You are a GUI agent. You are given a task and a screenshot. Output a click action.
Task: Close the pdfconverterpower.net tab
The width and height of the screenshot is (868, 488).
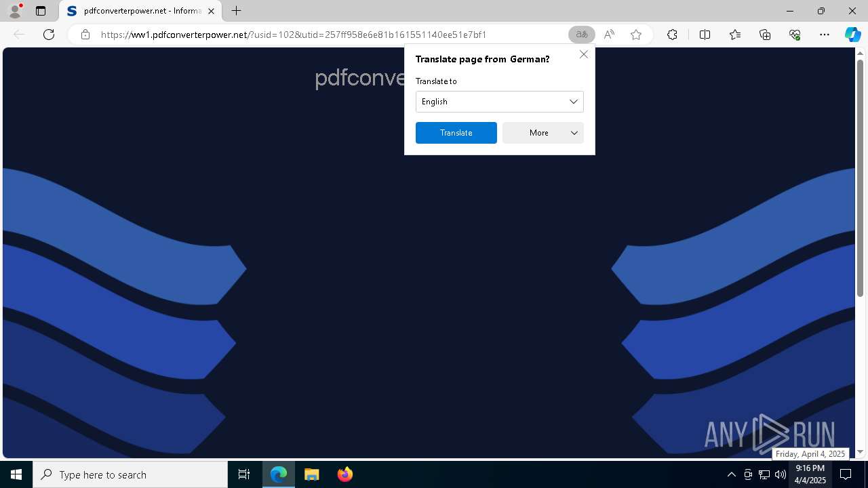(211, 11)
